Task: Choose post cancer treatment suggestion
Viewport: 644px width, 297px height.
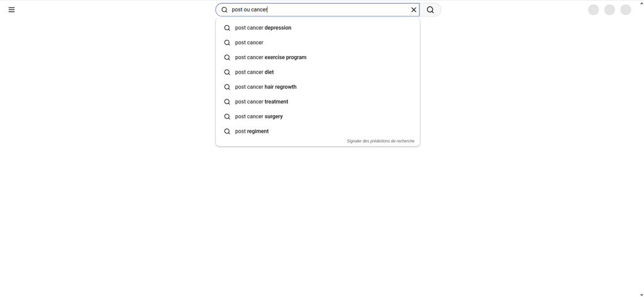Action: pyautogui.click(x=262, y=102)
